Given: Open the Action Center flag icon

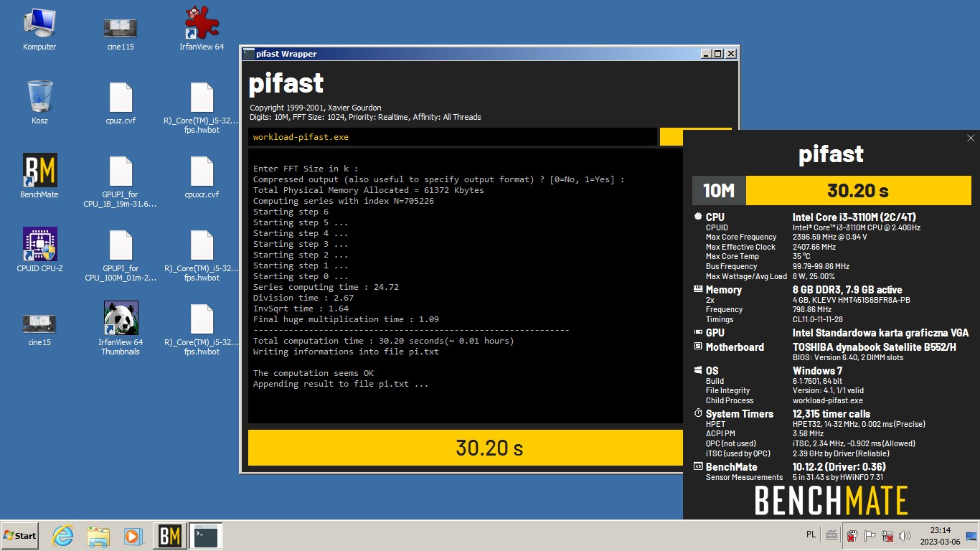Looking at the screenshot, I should coord(870,536).
